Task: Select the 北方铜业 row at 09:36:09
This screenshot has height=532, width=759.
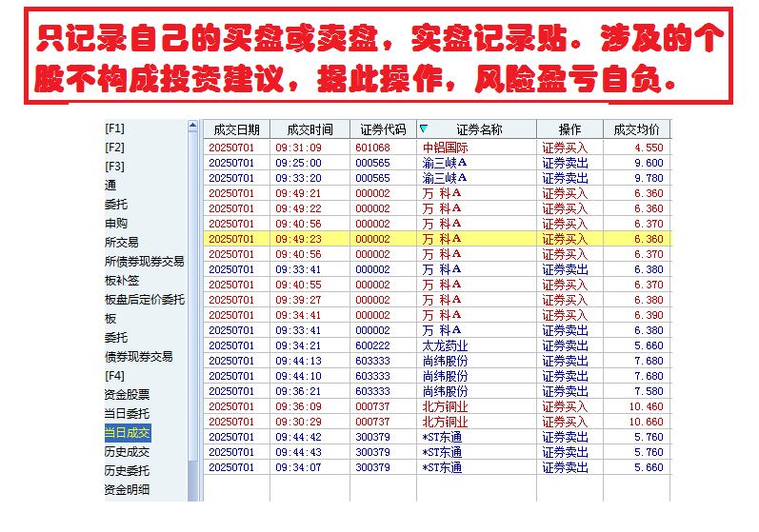Action: [x=437, y=406]
